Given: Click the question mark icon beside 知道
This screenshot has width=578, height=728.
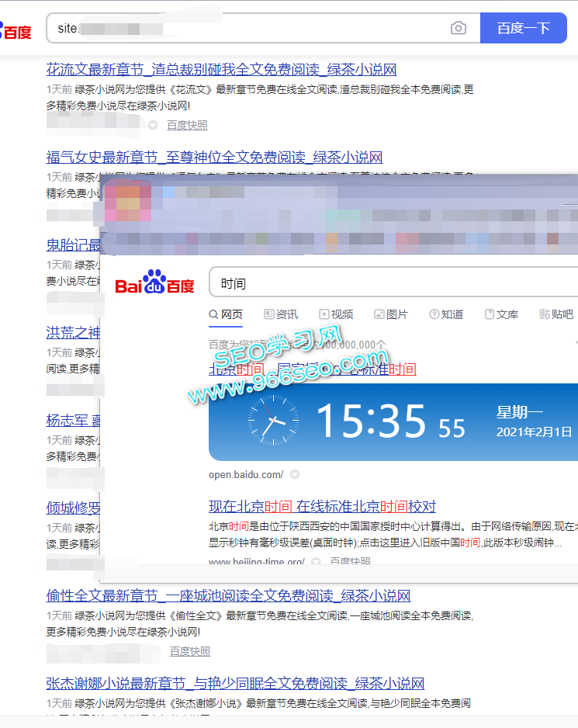Looking at the screenshot, I should coord(434,314).
